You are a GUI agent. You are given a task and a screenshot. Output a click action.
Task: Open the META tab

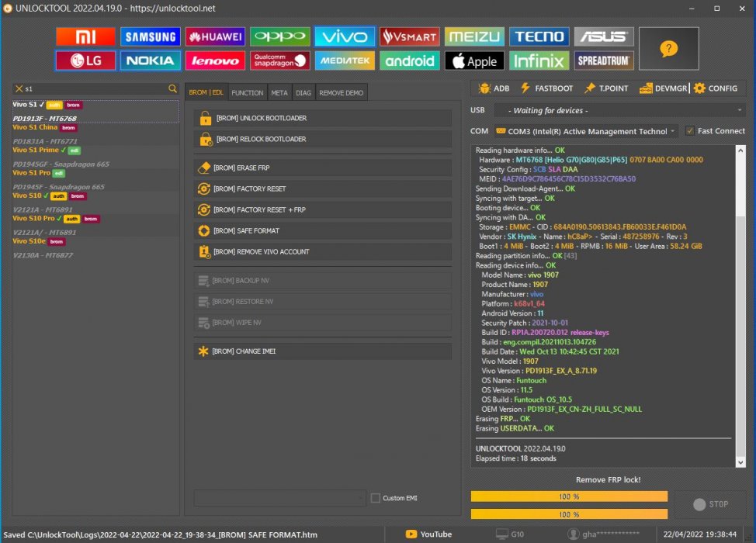point(279,92)
